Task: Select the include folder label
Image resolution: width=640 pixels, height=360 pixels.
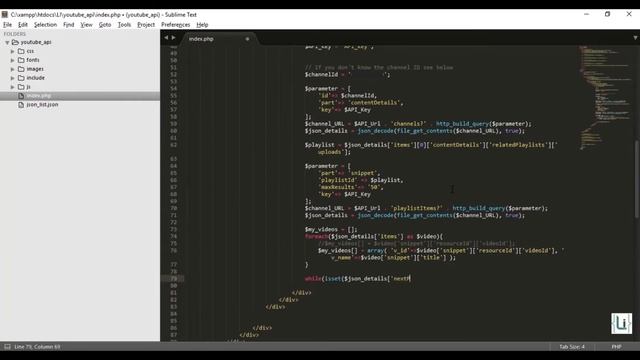Action: coord(36,78)
